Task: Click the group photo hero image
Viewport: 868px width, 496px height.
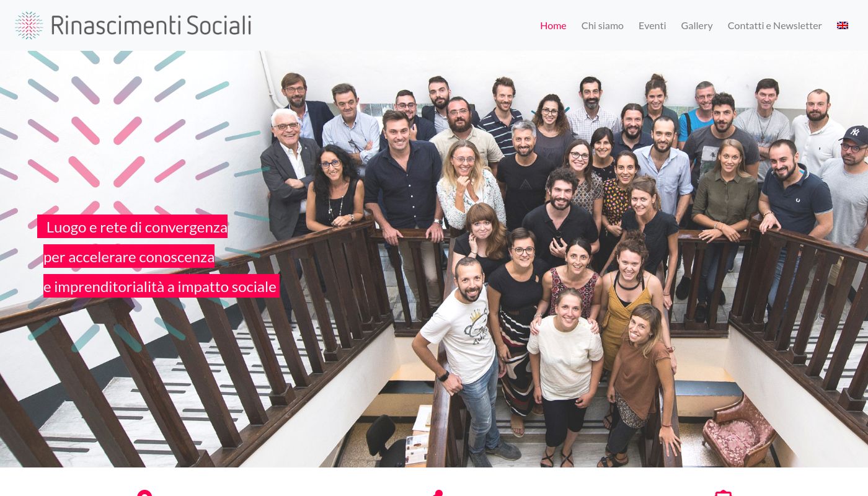Action: 434,259
